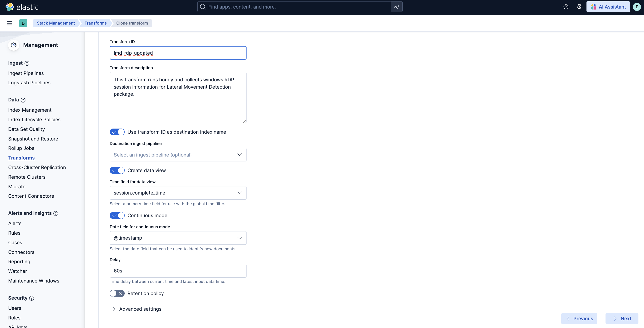Enable the Retention policy switch
This screenshot has height=328, width=644.
tap(117, 294)
